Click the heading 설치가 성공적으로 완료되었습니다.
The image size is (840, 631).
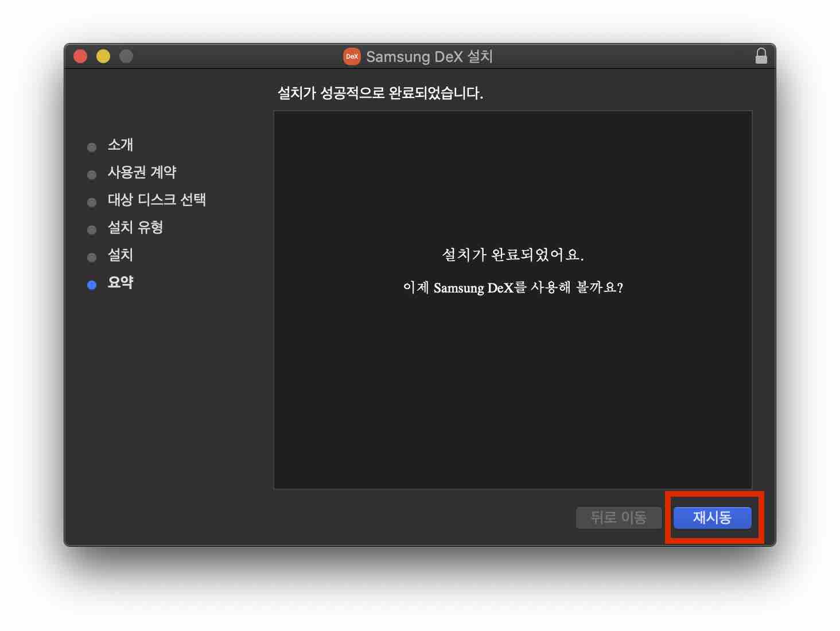(380, 93)
